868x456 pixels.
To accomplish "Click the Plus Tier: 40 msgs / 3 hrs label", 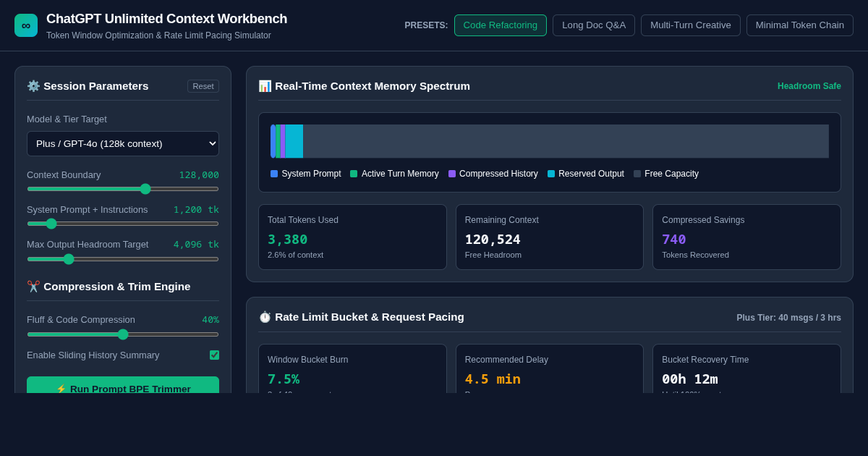I will tap(789, 318).
